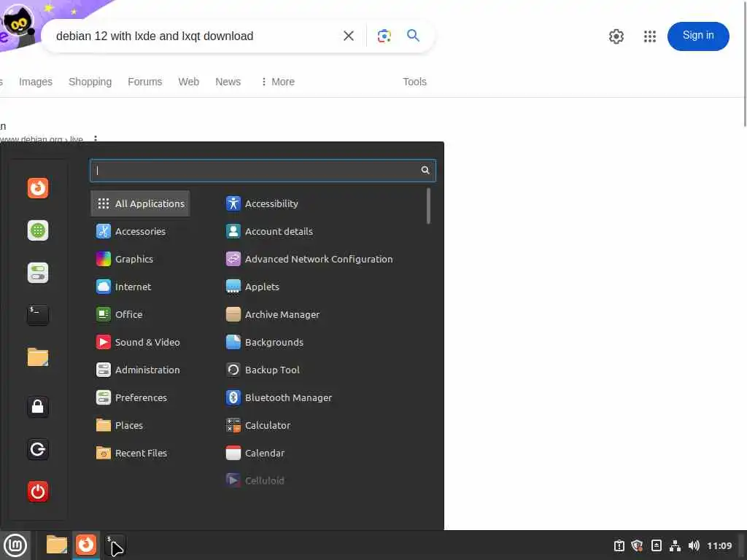Open the clock showing 11:09

pyautogui.click(x=719, y=545)
